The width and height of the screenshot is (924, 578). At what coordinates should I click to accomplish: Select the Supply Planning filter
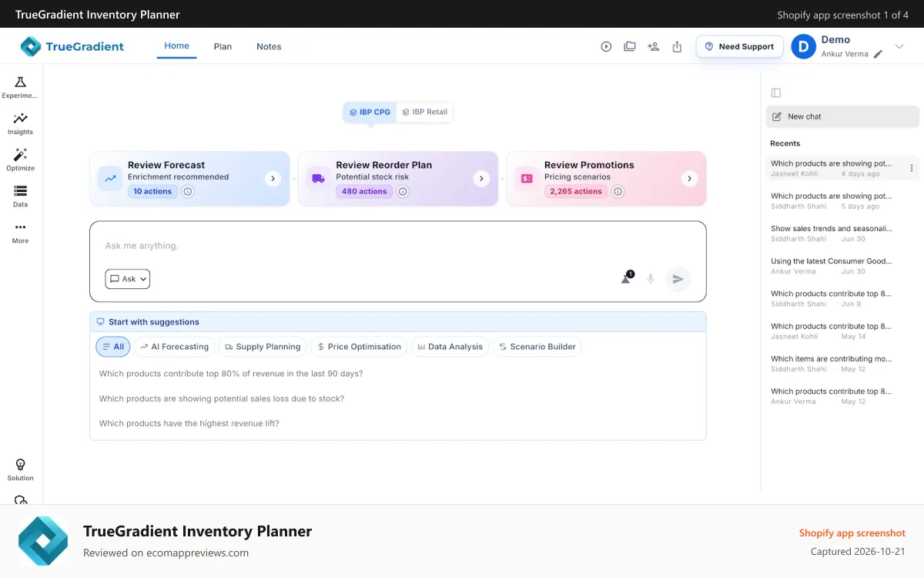pos(263,347)
